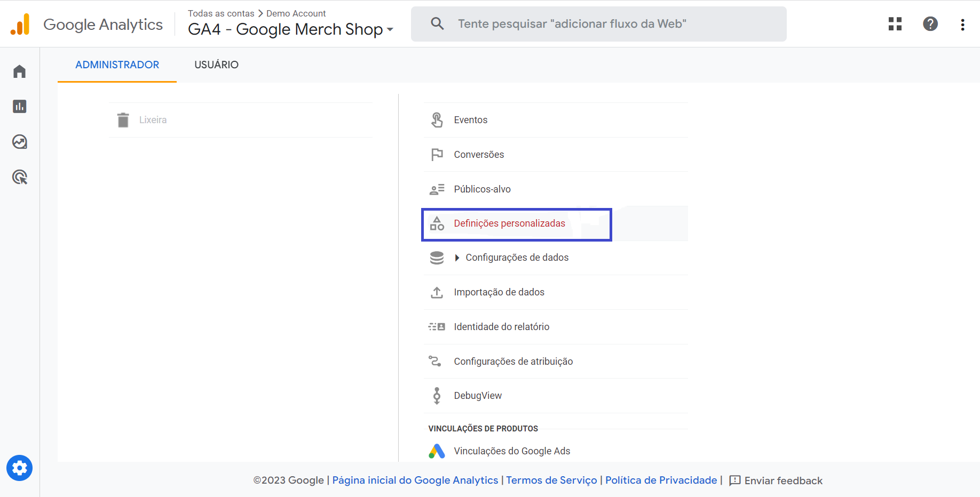Open Reports bar-chart icon in sidebar

click(20, 107)
